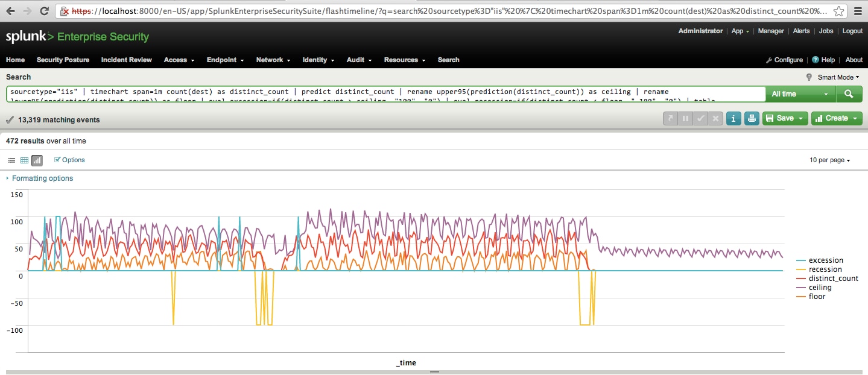
Task: Click the Configure link
Action: tap(789, 60)
